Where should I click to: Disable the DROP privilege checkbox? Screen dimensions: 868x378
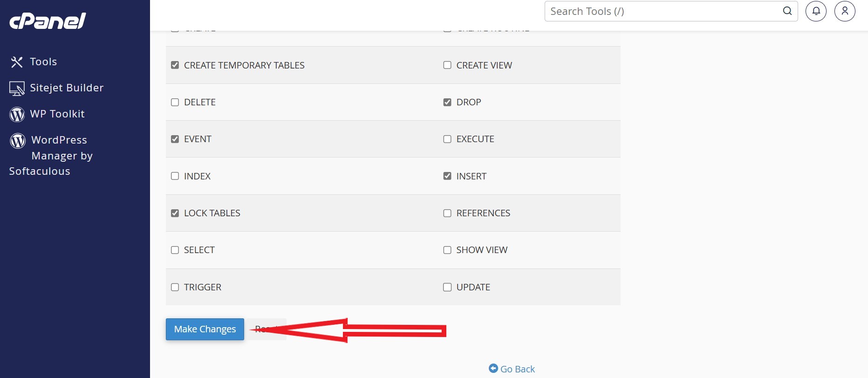pos(447,102)
